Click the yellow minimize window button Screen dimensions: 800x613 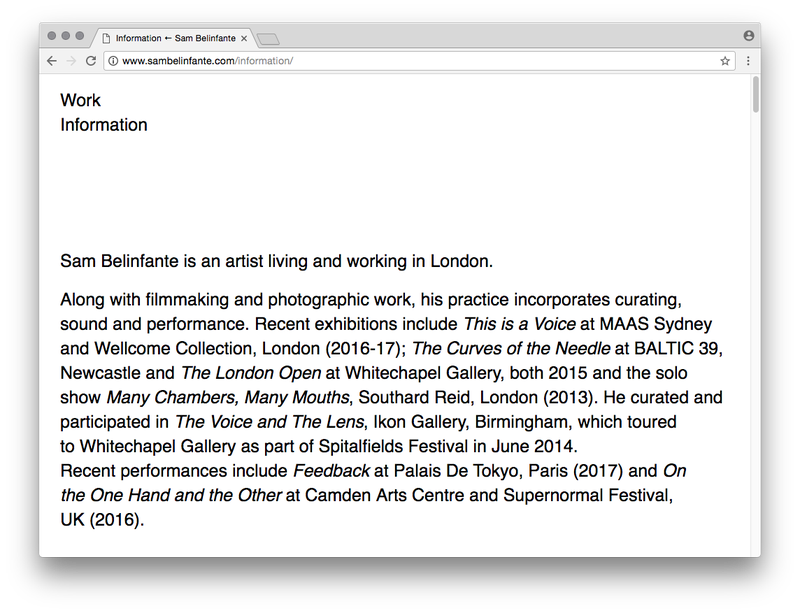(x=66, y=36)
